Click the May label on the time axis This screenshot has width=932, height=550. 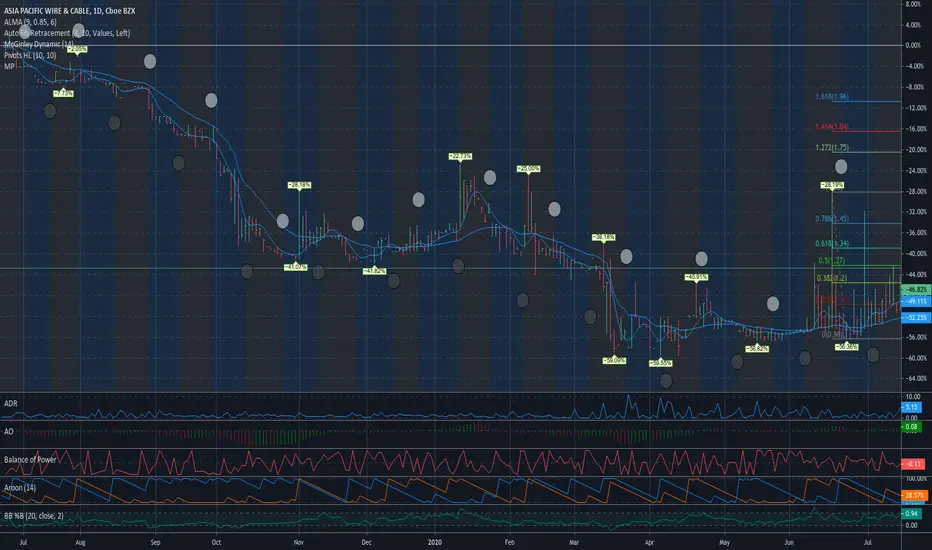(x=724, y=542)
